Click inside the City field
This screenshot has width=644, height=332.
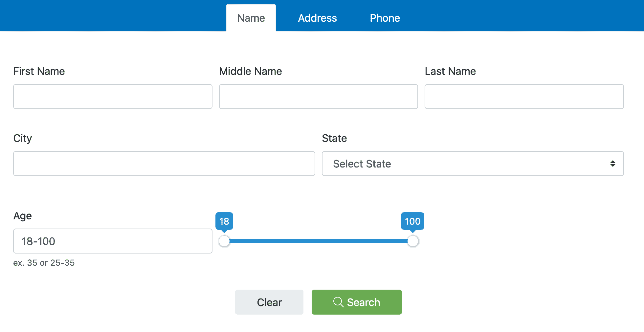(164, 163)
